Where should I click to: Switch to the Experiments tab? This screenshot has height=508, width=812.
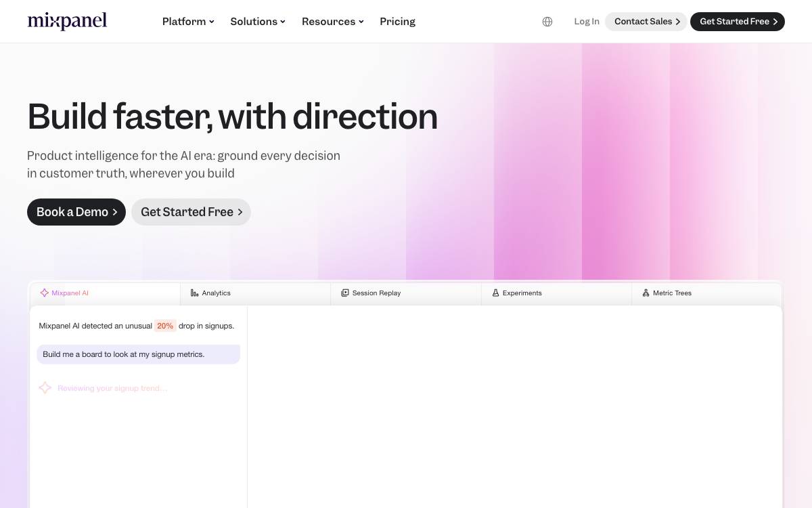click(x=556, y=293)
